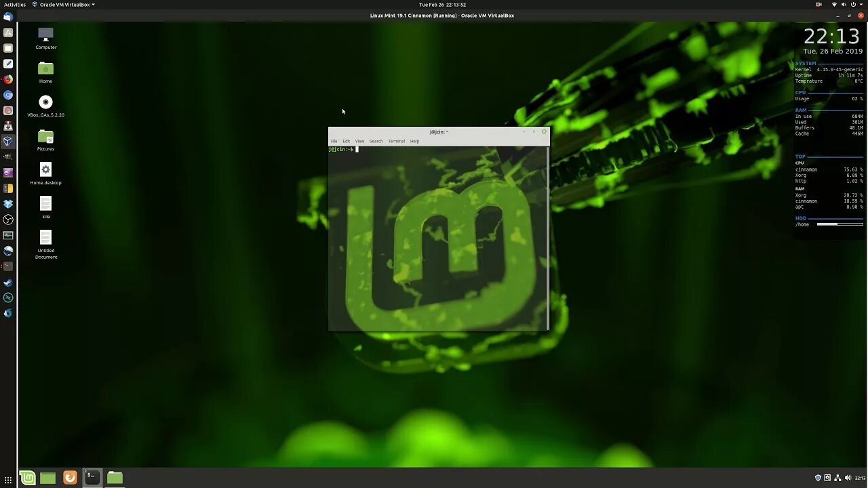Open the terminal Search menu

[x=376, y=141]
